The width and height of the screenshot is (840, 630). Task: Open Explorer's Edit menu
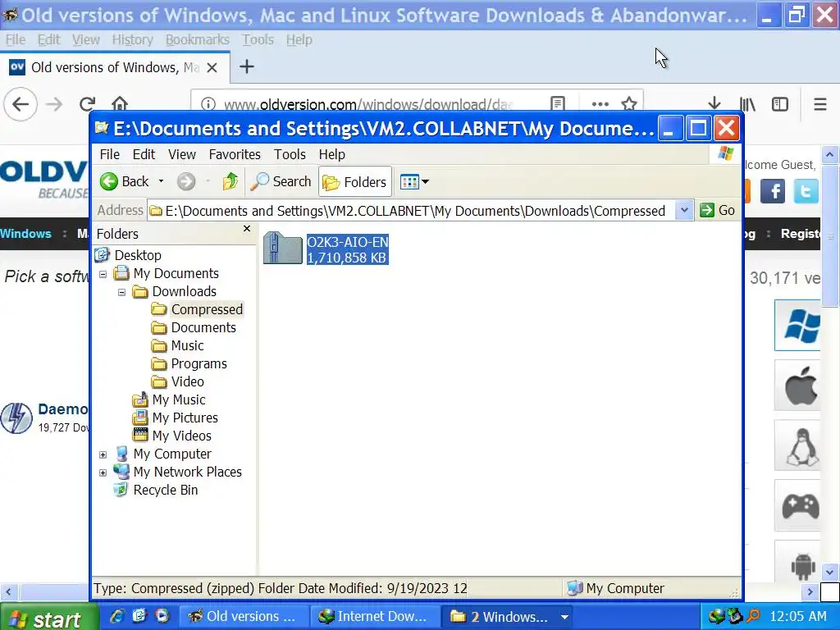(x=144, y=154)
